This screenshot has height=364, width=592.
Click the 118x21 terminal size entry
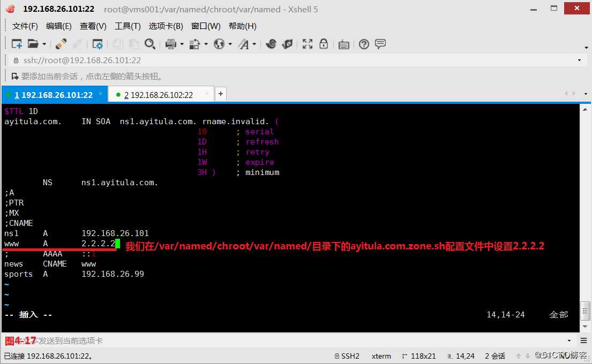(419, 356)
